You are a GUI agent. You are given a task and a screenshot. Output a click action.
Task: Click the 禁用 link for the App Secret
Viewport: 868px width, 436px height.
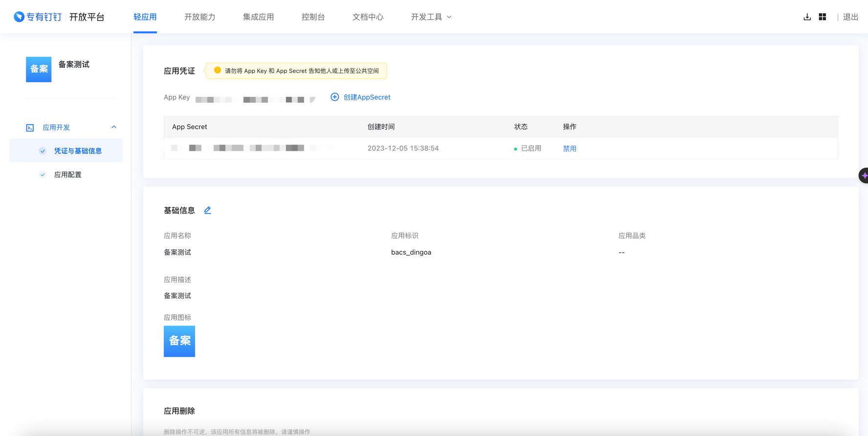click(x=570, y=148)
